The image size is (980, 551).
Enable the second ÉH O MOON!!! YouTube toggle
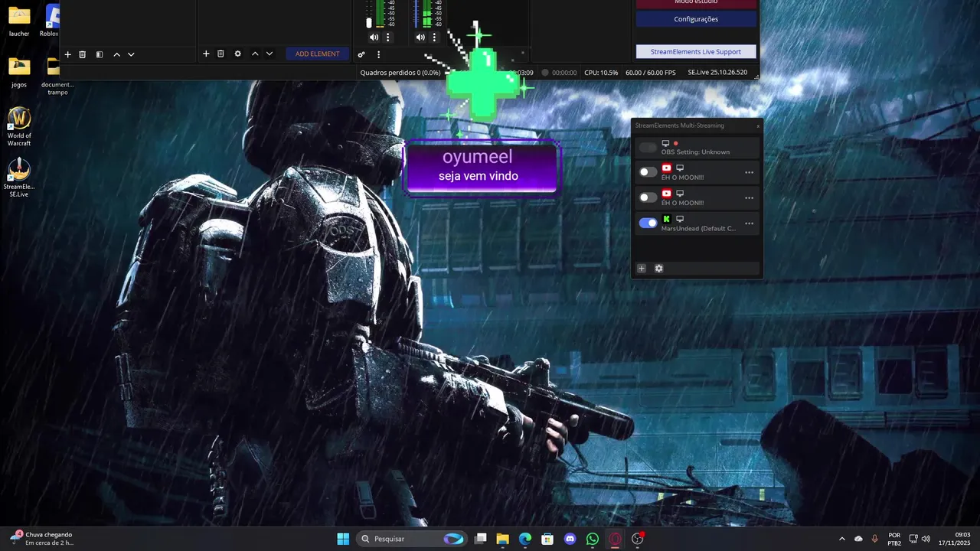pos(648,197)
